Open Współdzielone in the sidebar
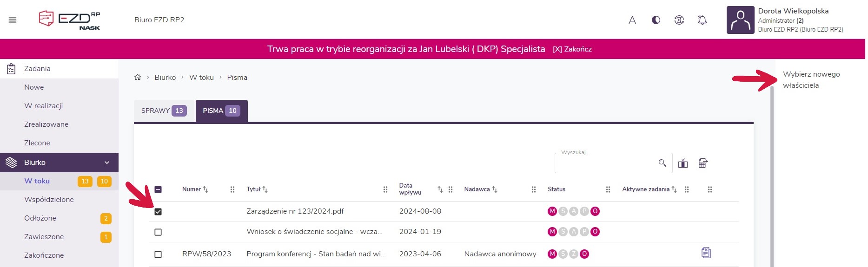Image resolution: width=868 pixels, height=267 pixels. pyautogui.click(x=49, y=200)
